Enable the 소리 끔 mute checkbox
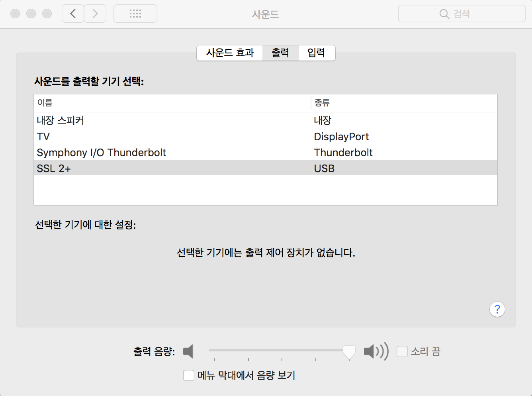 tap(402, 351)
